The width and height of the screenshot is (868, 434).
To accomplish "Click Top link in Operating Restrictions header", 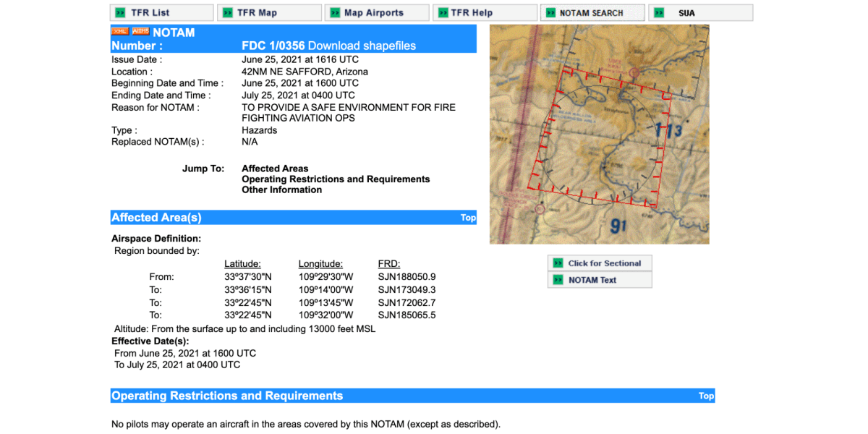I will pyautogui.click(x=706, y=396).
